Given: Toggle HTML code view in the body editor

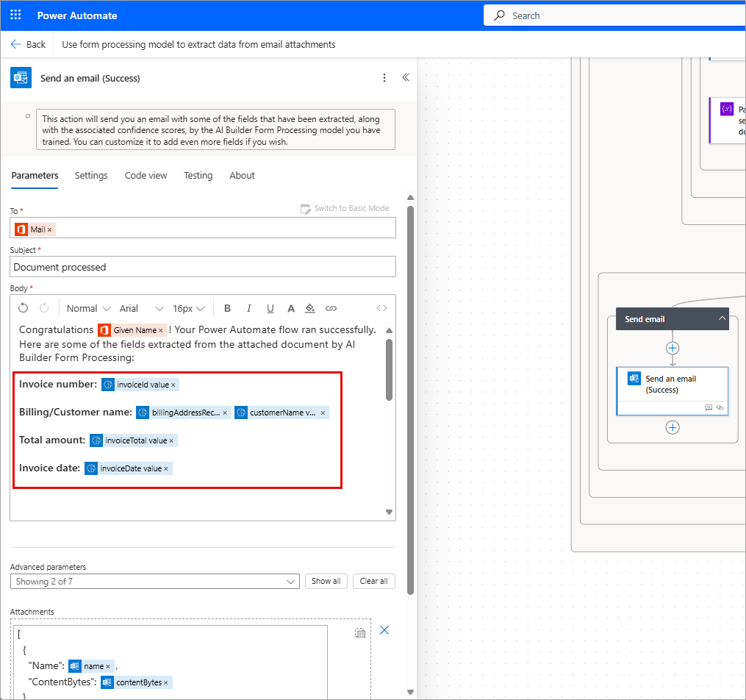Looking at the screenshot, I should [381, 308].
